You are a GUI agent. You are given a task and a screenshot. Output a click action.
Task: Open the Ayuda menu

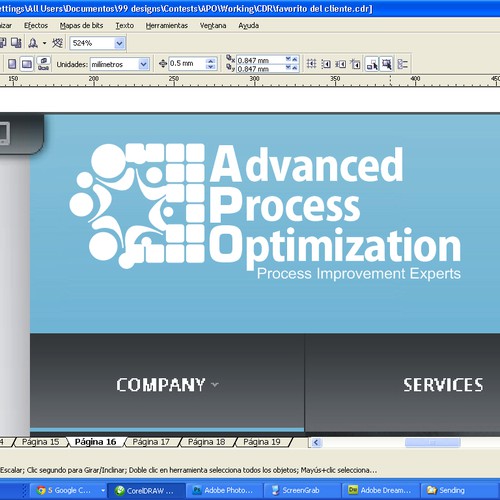click(x=249, y=26)
